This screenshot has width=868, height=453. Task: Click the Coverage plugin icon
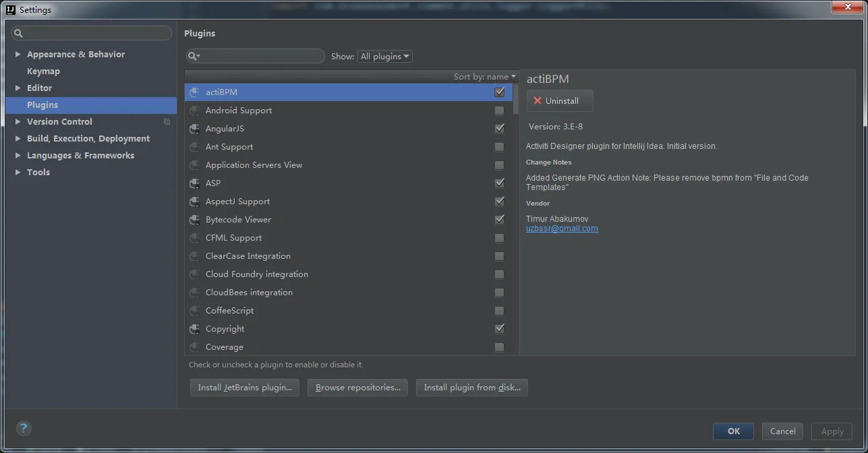(x=194, y=347)
